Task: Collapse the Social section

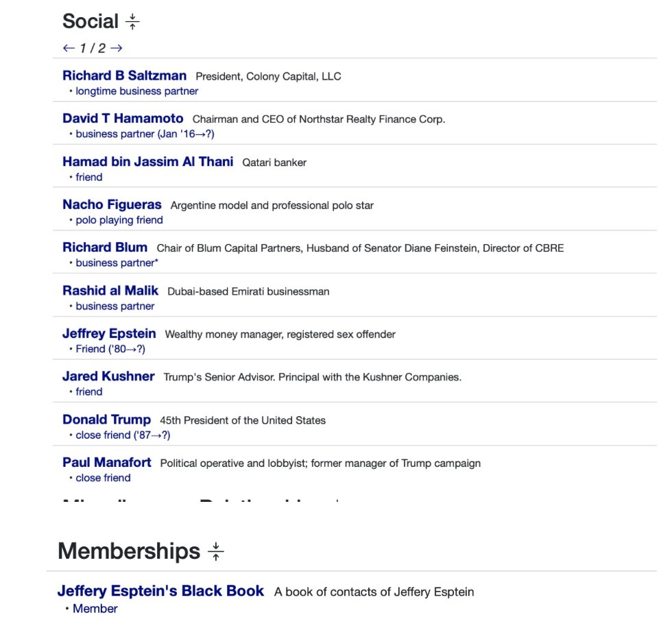Action: 132,22
